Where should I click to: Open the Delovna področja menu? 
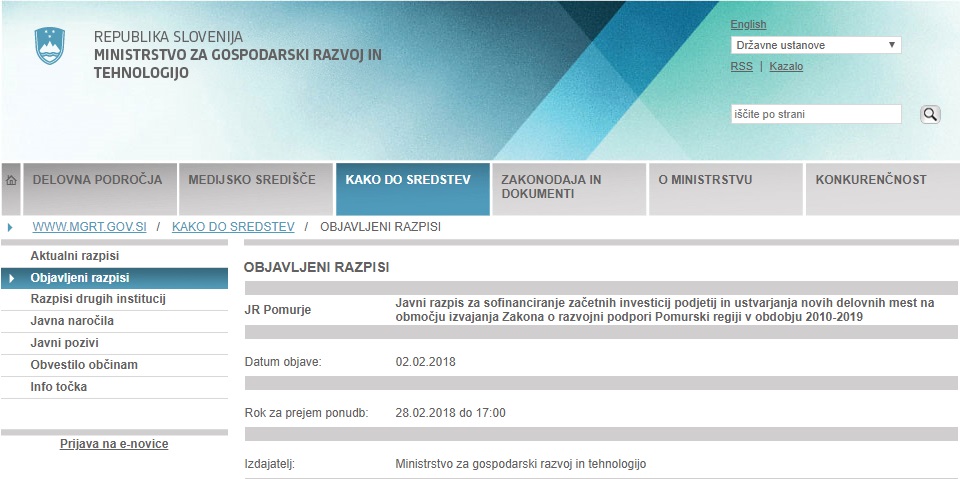tap(100, 189)
